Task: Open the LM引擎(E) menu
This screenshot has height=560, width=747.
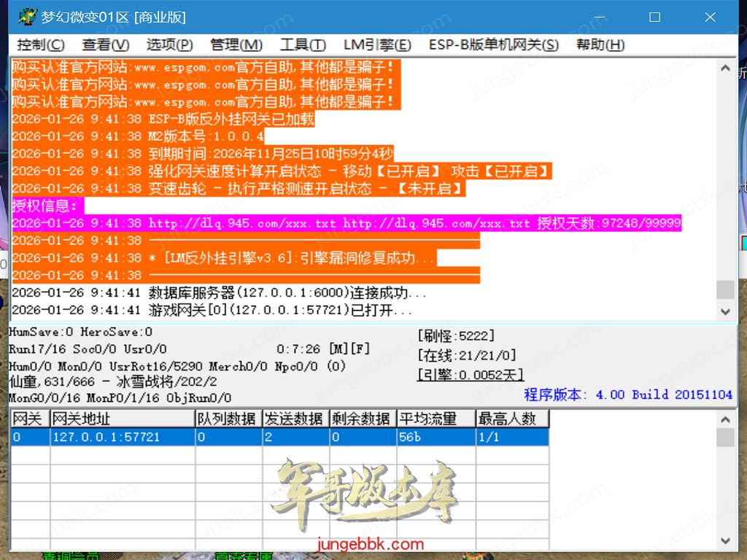Action: (377, 45)
